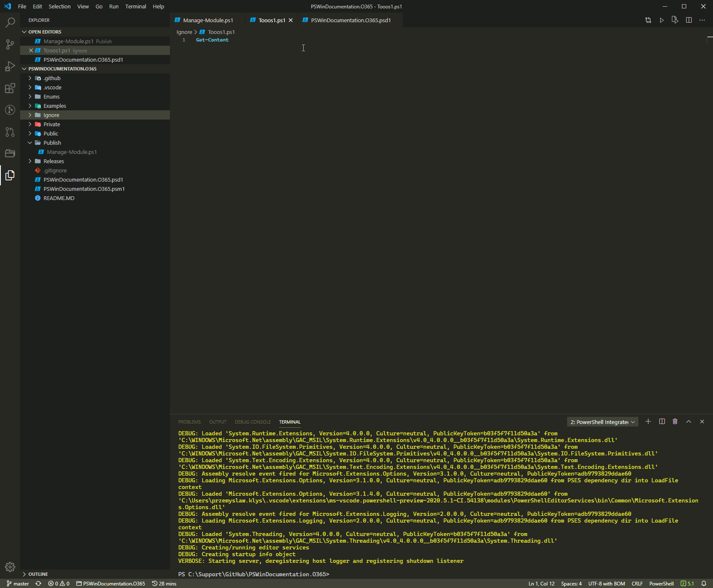Create a new terminal with plus icon
The image size is (713, 588).
[648, 421]
